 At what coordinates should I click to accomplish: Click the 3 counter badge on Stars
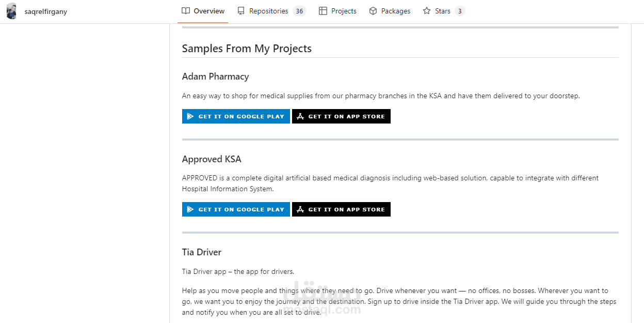coord(460,11)
